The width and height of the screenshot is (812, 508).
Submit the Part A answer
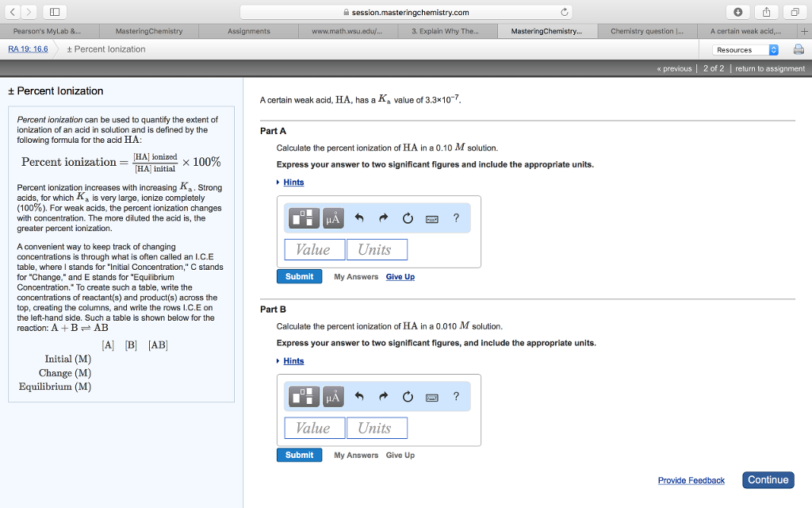coord(299,276)
